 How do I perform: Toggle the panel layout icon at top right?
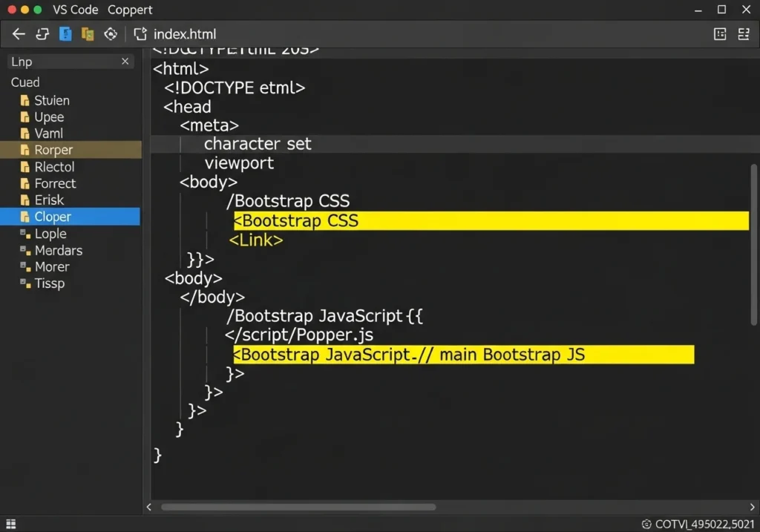pos(719,34)
